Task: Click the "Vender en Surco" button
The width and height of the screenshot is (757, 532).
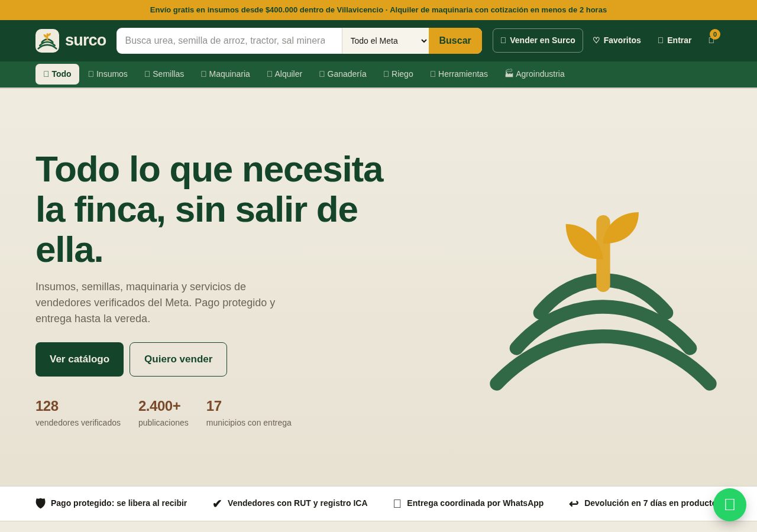Action: pos(538,40)
